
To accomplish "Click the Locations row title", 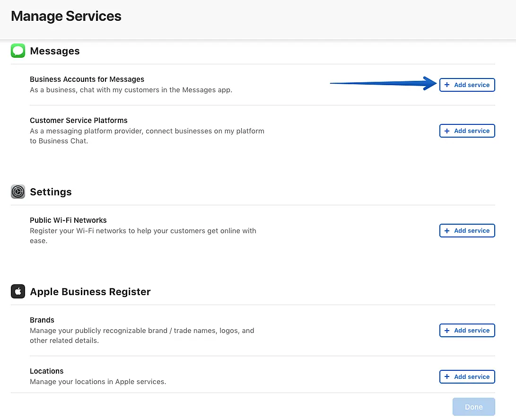I will click(x=46, y=371).
